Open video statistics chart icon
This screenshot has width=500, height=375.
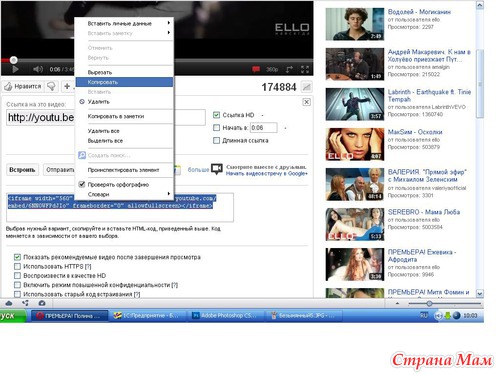[306, 87]
